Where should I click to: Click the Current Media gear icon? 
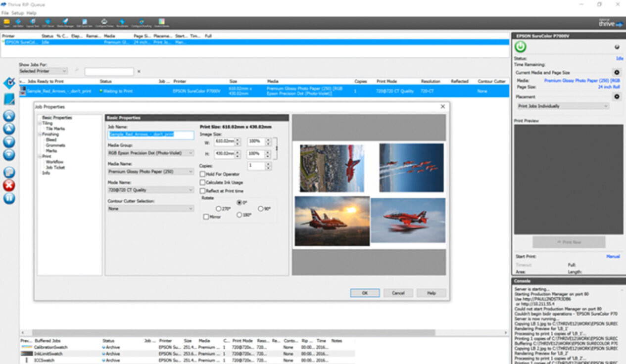click(x=617, y=72)
